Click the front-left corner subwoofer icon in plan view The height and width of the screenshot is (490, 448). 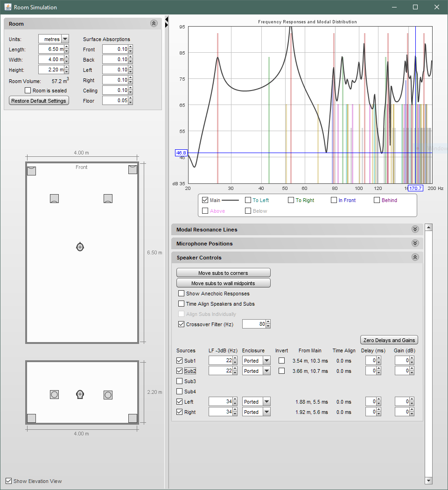pos(31,170)
